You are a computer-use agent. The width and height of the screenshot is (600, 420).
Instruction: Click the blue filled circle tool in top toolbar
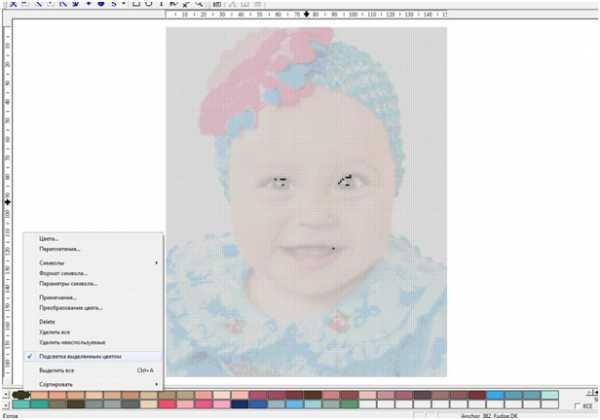100,3
